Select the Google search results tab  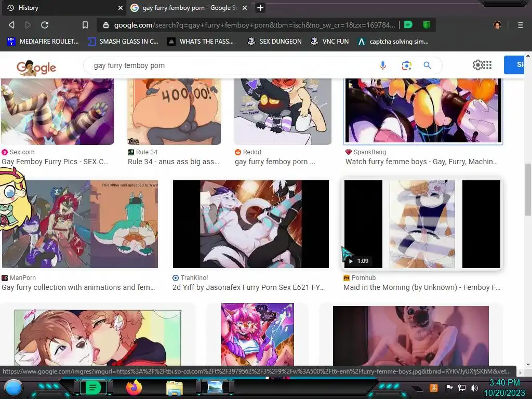point(189,8)
